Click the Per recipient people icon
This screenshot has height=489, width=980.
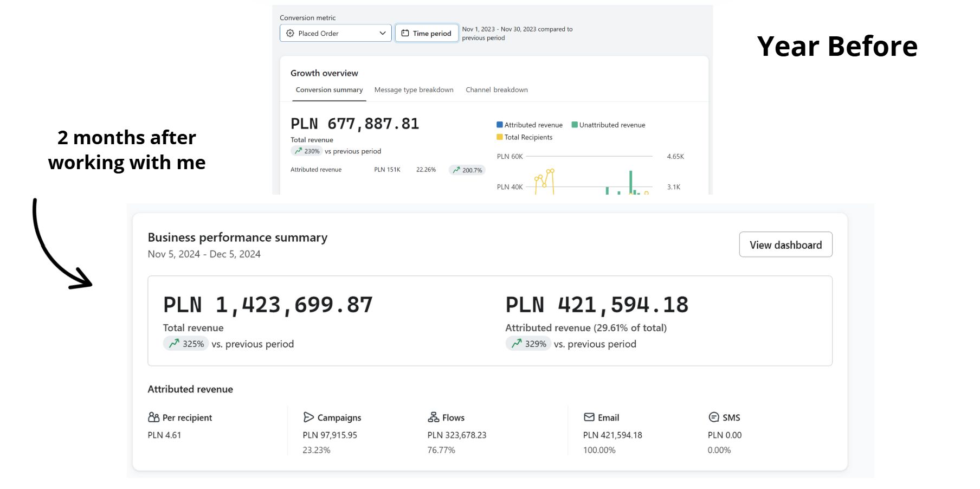point(153,417)
